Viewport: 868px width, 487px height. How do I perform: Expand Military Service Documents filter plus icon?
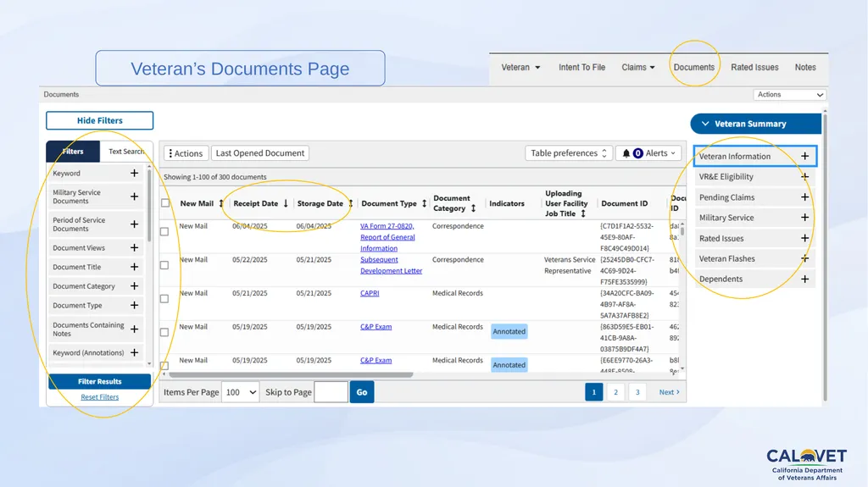(134, 196)
